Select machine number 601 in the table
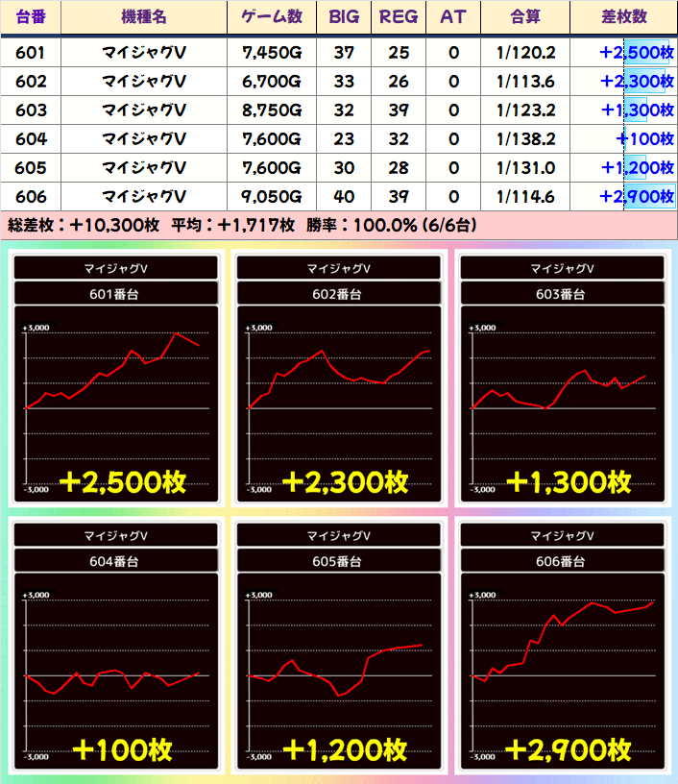Viewport: 678px width, 784px height. pyautogui.click(x=31, y=52)
